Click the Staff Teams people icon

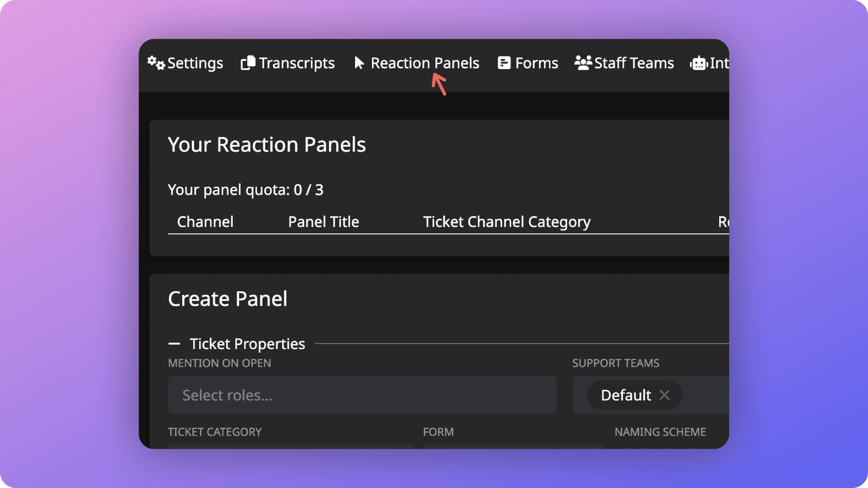(x=583, y=63)
